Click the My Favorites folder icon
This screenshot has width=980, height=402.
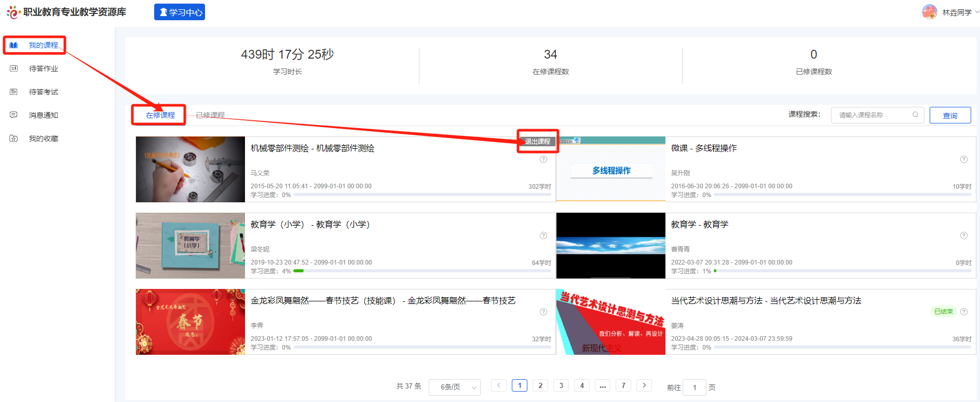pyautogui.click(x=14, y=138)
